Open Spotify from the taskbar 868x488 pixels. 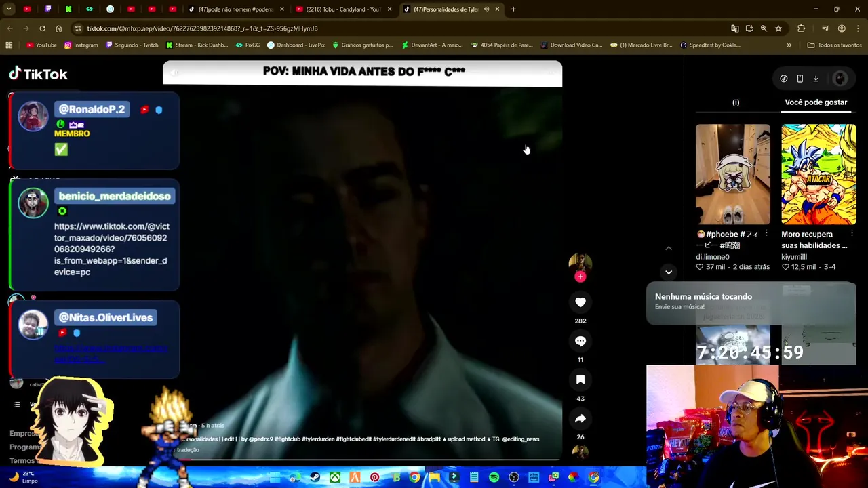click(x=494, y=478)
